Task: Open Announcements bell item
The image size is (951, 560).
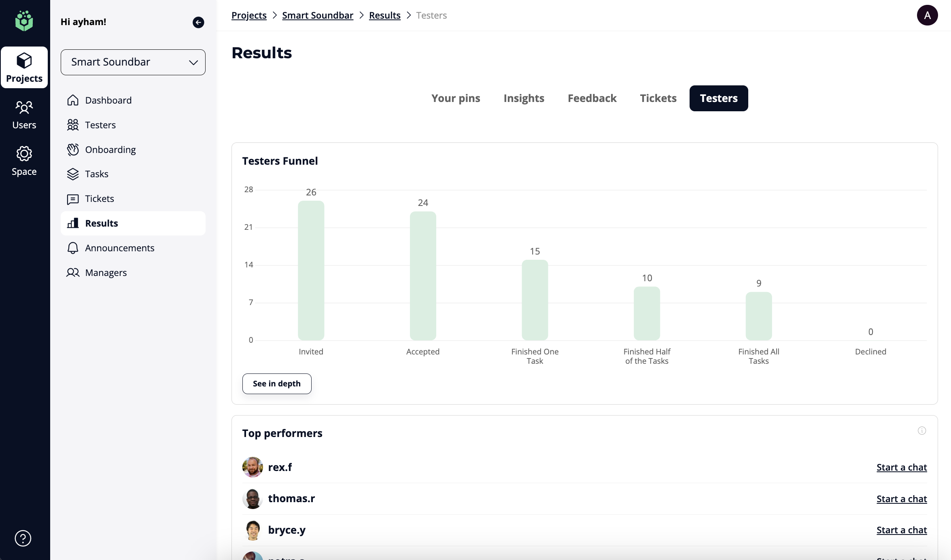Action: coord(119,248)
